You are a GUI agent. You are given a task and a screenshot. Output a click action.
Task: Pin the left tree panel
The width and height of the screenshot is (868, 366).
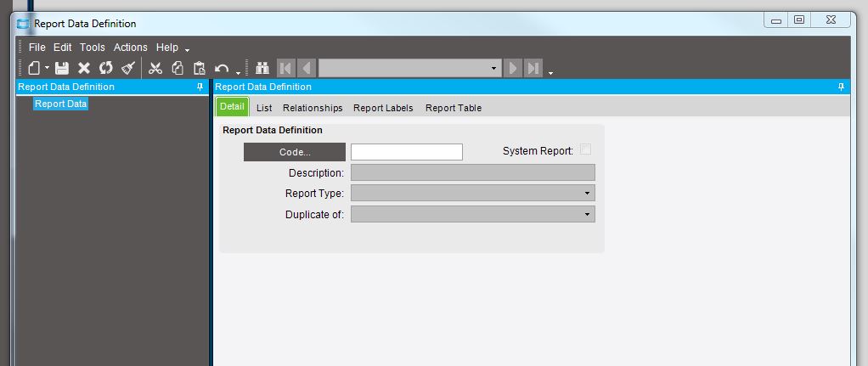[200, 87]
